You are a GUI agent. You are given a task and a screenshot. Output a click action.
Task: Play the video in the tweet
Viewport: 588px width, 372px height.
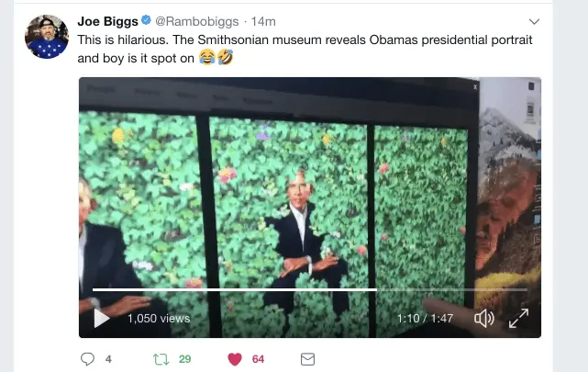point(103,318)
